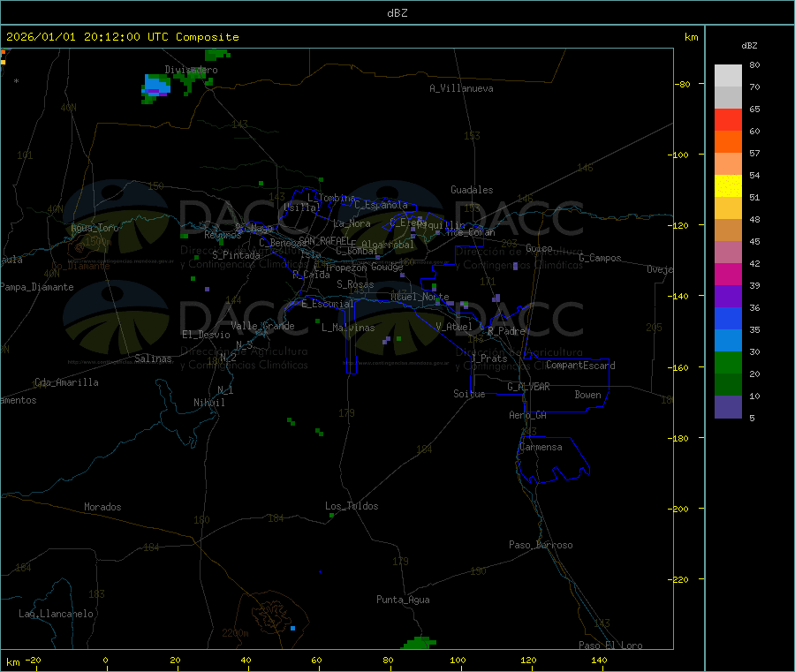Select the Nihuil location label
This screenshot has height=672, width=795.
tap(209, 403)
